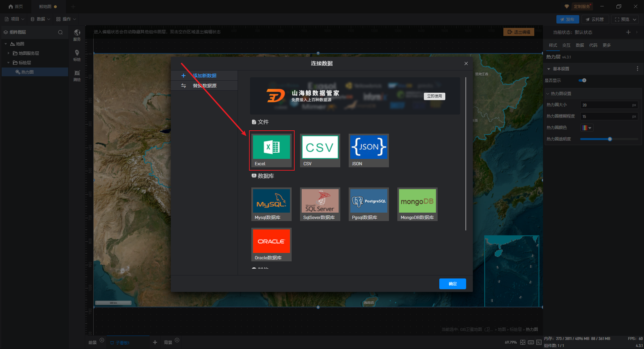Click the 云托管 button
The width and height of the screenshot is (644, 349).
coord(595,19)
